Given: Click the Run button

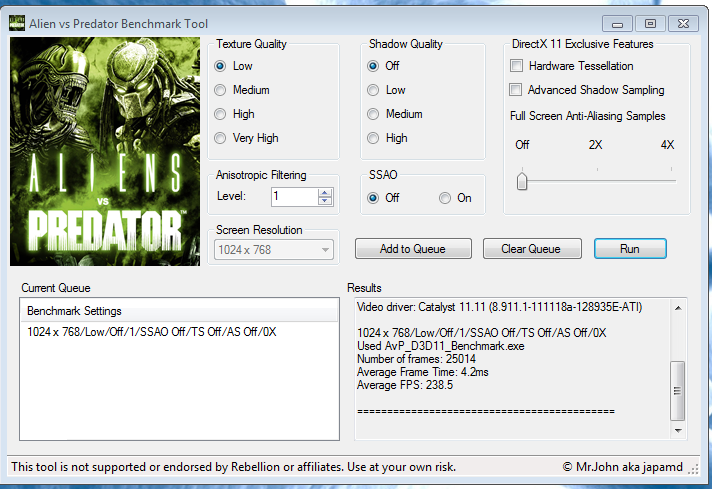Looking at the screenshot, I should point(630,249).
